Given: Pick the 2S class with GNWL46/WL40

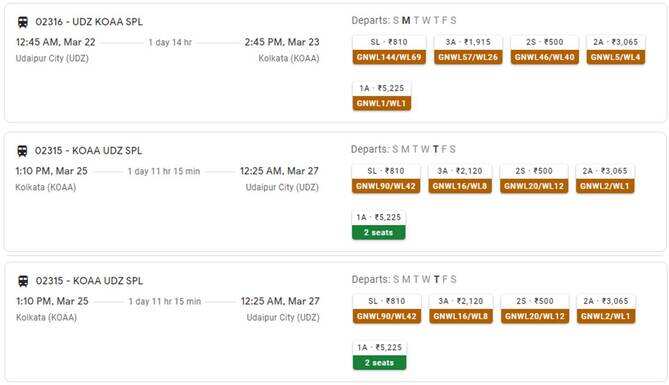Looking at the screenshot, I should [x=544, y=50].
